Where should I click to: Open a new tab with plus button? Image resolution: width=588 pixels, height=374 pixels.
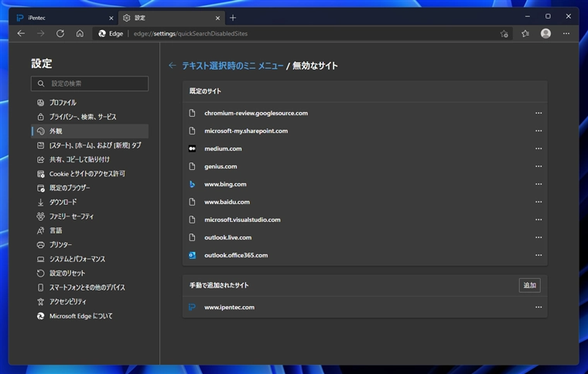coord(233,18)
